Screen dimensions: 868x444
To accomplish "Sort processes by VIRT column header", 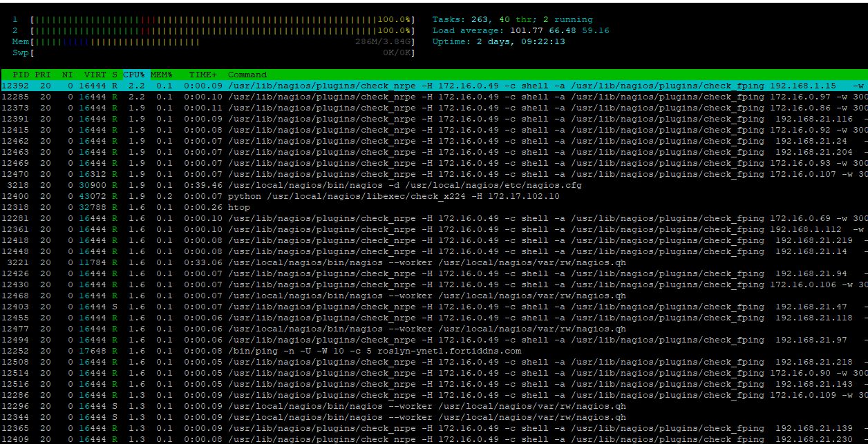I will 95,75.
